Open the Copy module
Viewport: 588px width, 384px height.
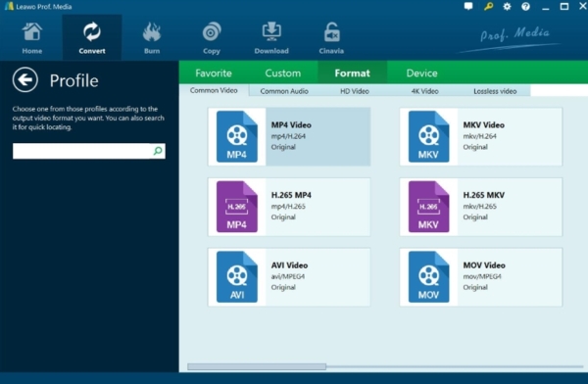click(x=212, y=38)
